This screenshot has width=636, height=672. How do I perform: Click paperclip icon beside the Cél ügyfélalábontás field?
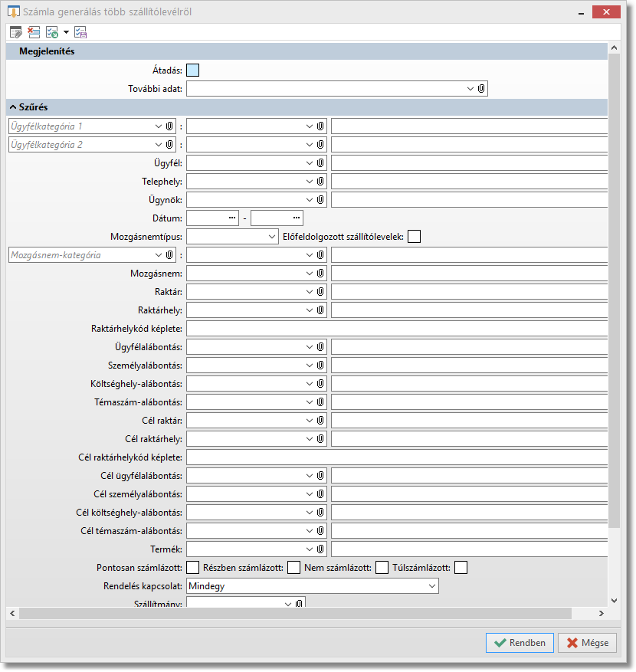(320, 476)
